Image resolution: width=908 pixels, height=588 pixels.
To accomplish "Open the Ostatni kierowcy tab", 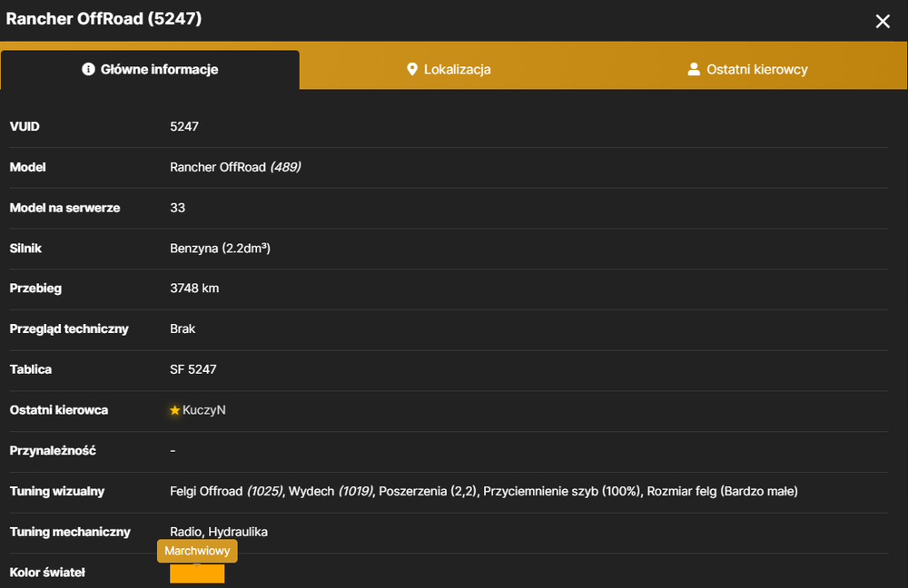I will click(747, 70).
